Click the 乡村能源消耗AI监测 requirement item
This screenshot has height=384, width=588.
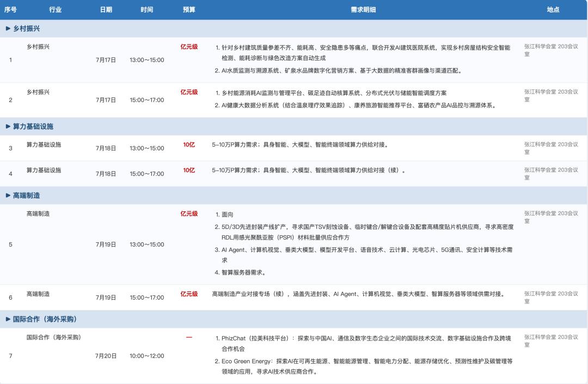click(x=334, y=93)
